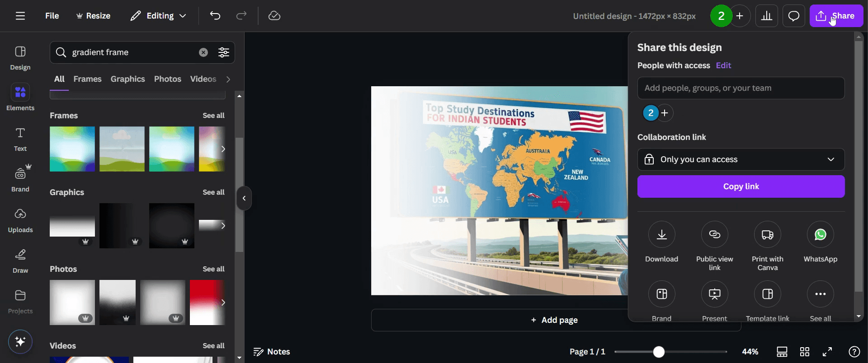The width and height of the screenshot is (868, 363).
Task: Select the Draw sidebar tool
Action: point(20,261)
